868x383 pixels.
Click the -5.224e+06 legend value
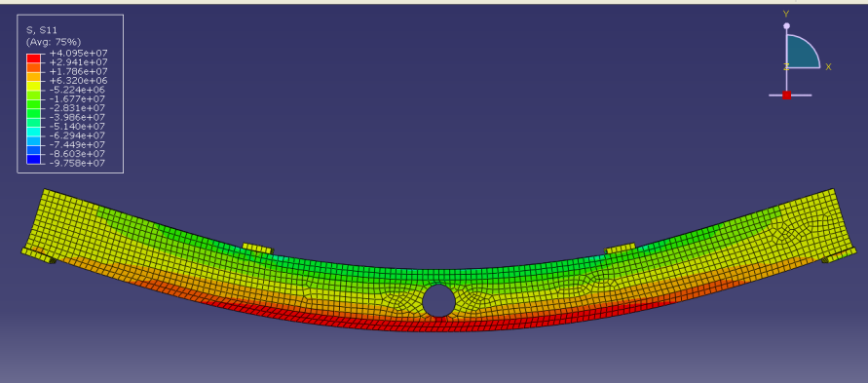[x=78, y=90]
